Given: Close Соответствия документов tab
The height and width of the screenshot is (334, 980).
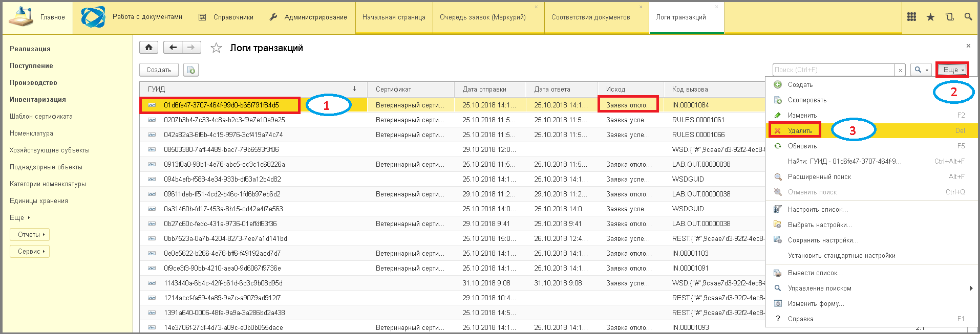Looking at the screenshot, I should click(641, 7).
